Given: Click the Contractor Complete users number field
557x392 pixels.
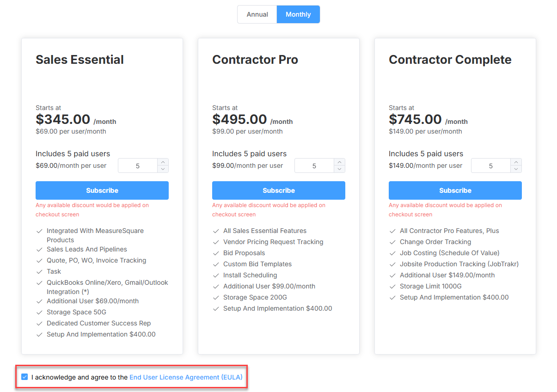Looking at the screenshot, I should tap(491, 165).
